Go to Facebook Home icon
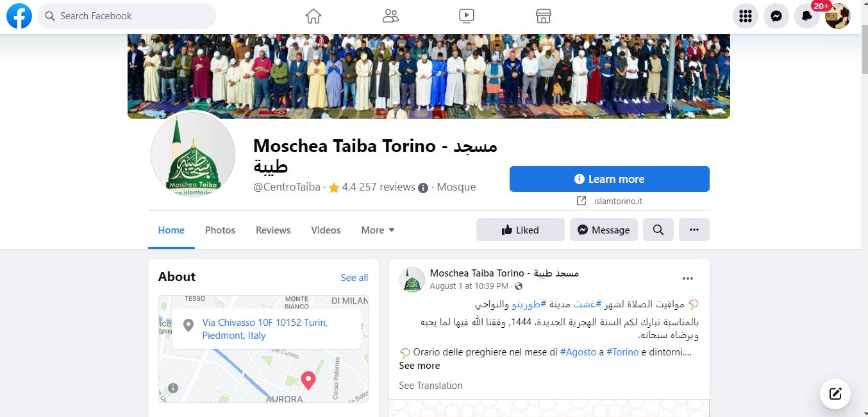Viewport: 868px width, 417px height. click(313, 16)
